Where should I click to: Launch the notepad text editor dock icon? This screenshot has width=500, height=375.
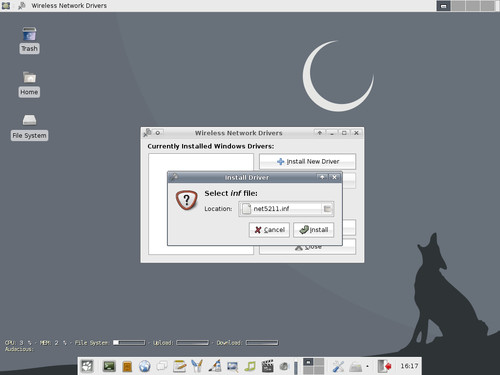click(x=179, y=366)
